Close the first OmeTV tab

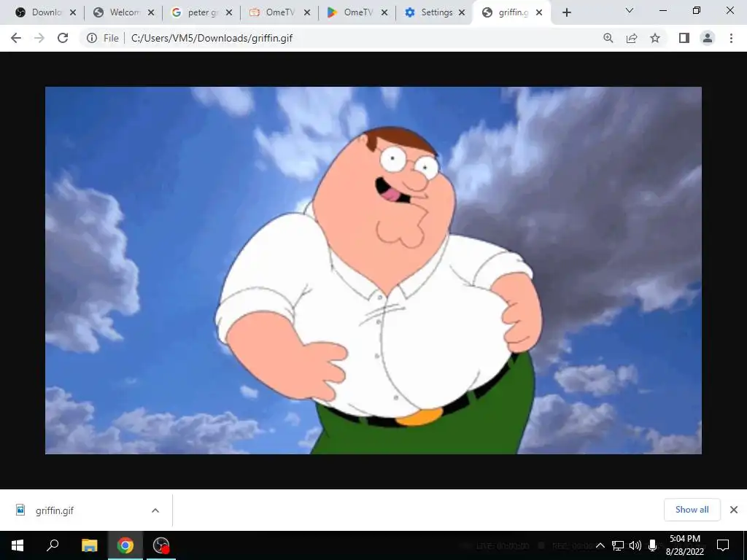coord(307,13)
